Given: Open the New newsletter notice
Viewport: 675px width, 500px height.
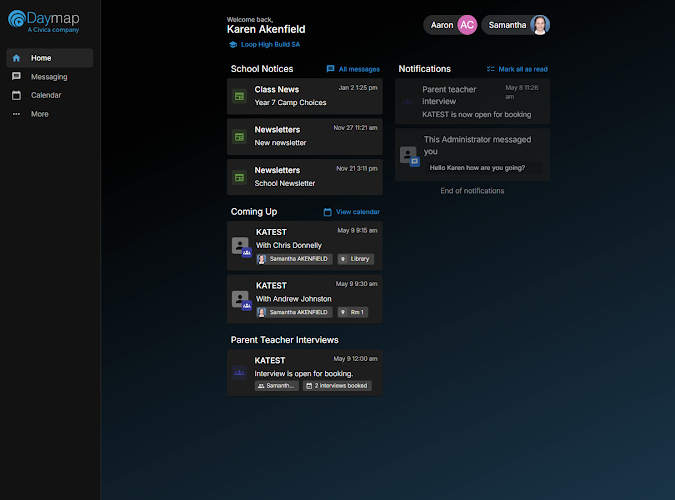Looking at the screenshot, I should [305, 137].
